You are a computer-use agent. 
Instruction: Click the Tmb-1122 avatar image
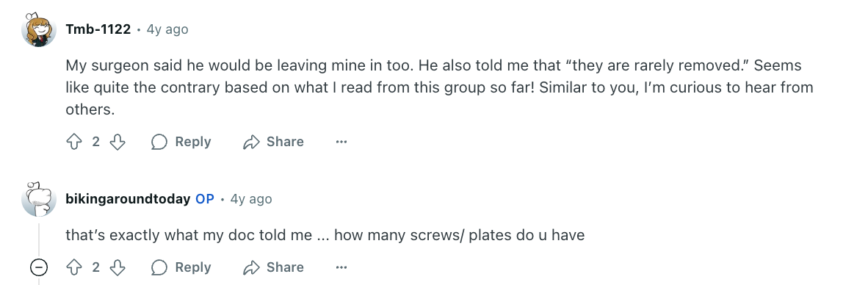click(39, 29)
